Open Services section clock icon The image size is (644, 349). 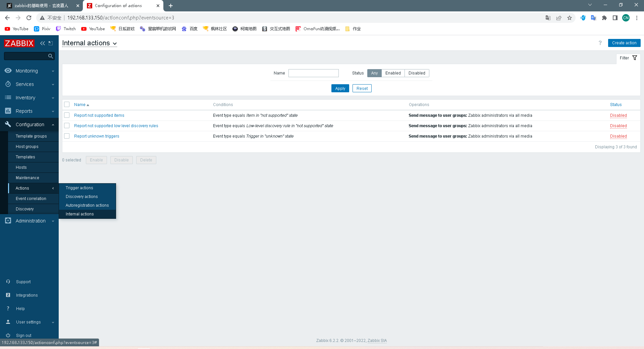(x=8, y=84)
